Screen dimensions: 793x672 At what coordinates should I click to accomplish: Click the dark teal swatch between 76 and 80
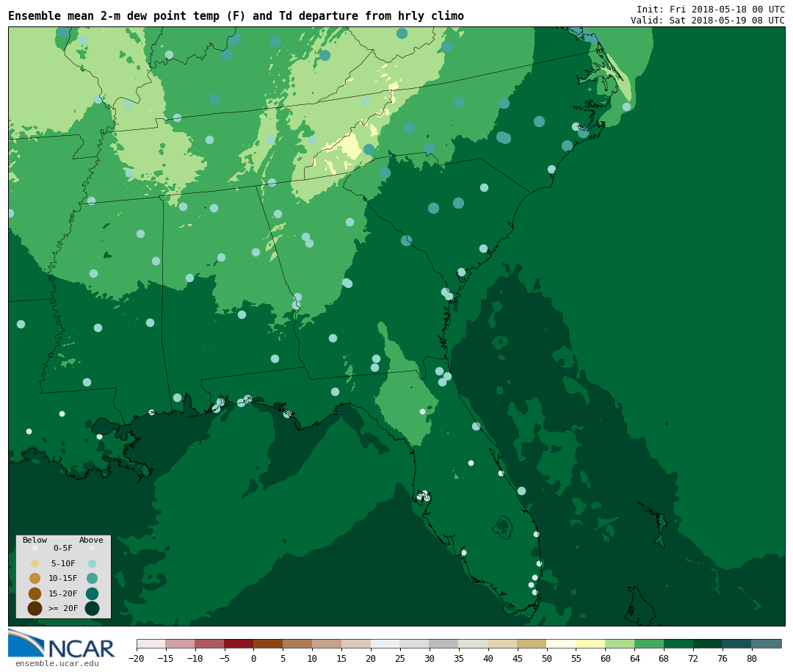pyautogui.click(x=737, y=643)
